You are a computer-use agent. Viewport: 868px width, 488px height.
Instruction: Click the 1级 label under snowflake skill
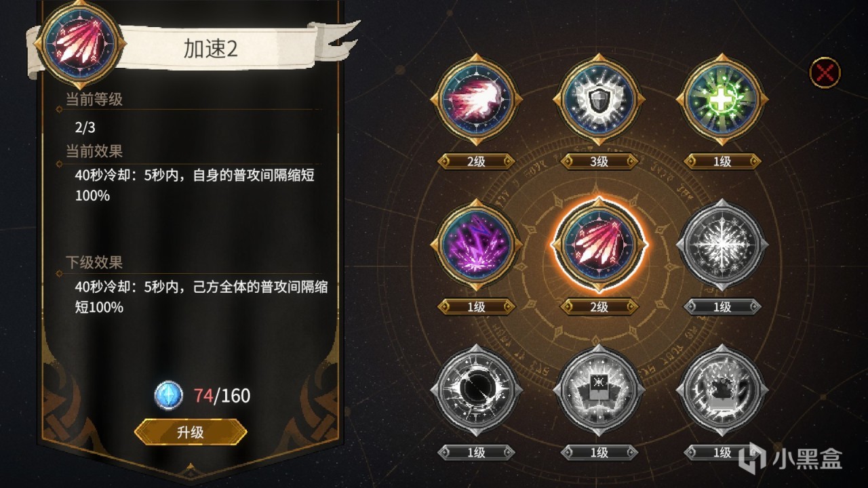(722, 307)
